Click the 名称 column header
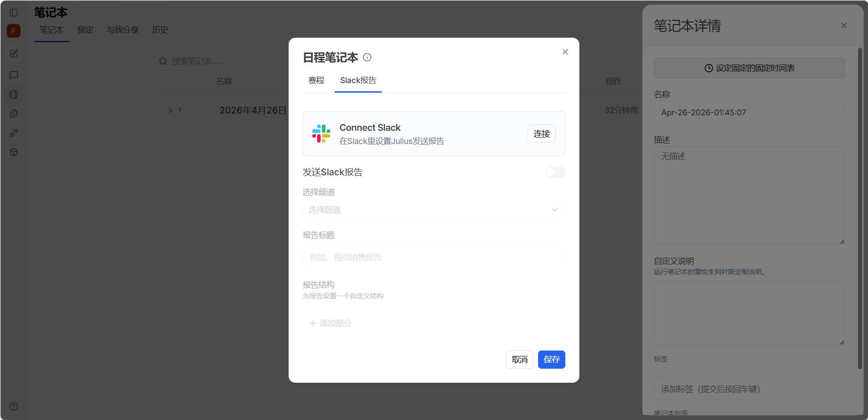Screen dimensions: 868x420 224,81
